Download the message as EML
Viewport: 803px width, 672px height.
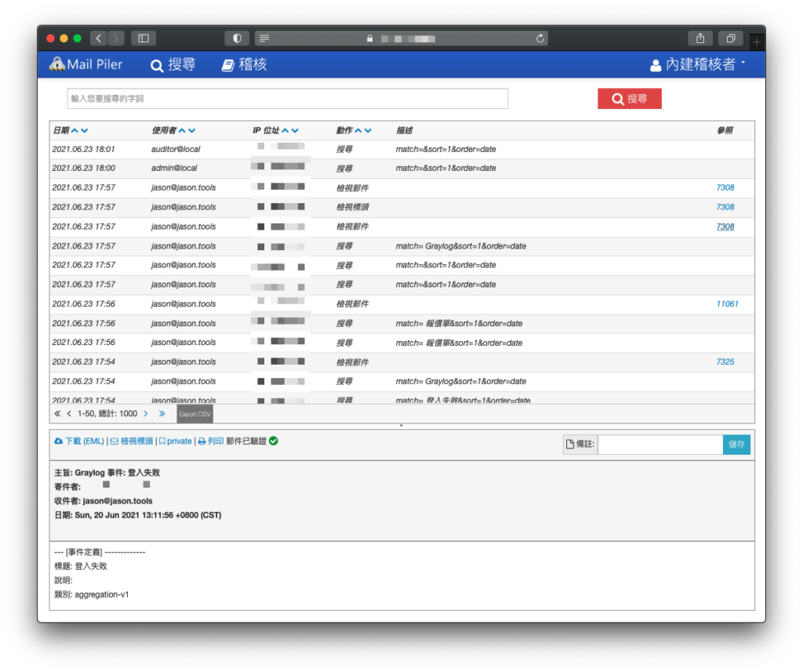[x=79, y=441]
